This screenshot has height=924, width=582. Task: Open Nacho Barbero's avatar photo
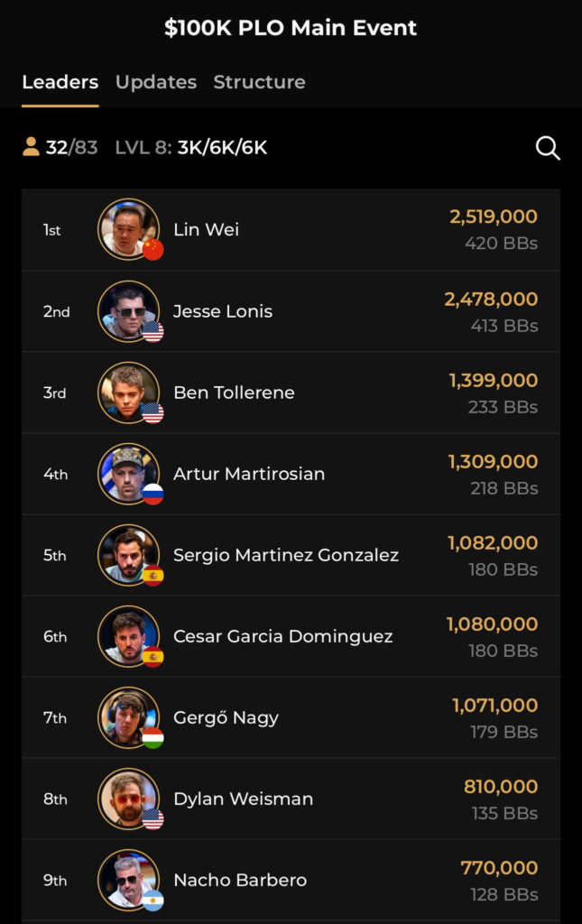coord(128,880)
